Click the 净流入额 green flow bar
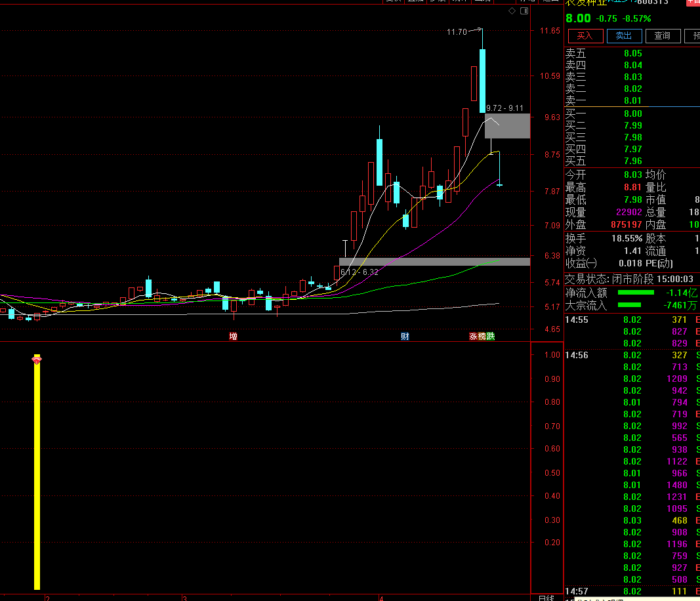 coord(636,293)
